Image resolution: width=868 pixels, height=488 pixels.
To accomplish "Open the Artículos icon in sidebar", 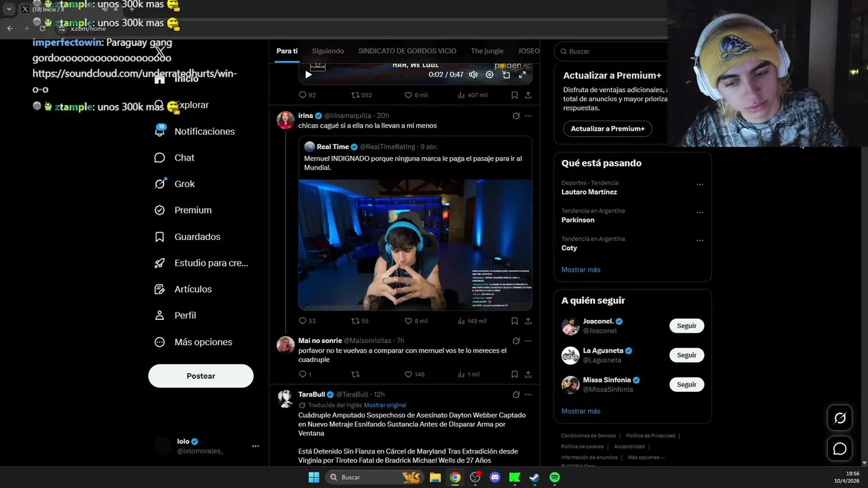I will point(160,289).
